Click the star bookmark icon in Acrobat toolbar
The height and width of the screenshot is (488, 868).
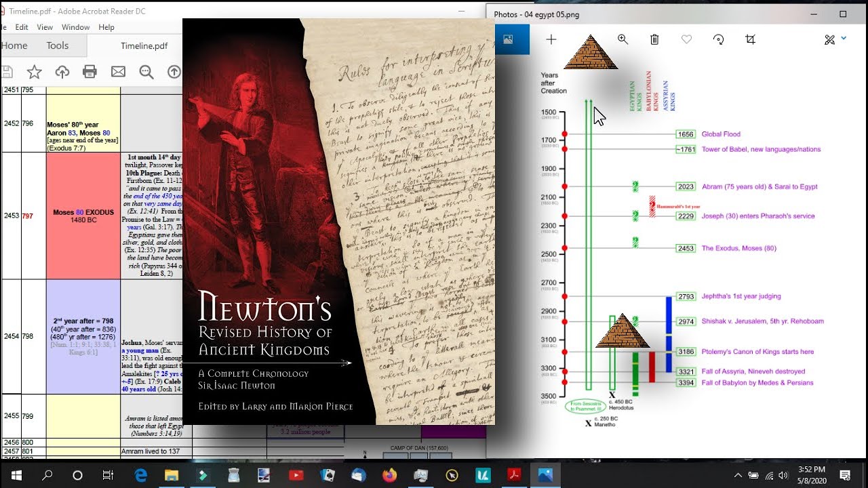click(34, 71)
